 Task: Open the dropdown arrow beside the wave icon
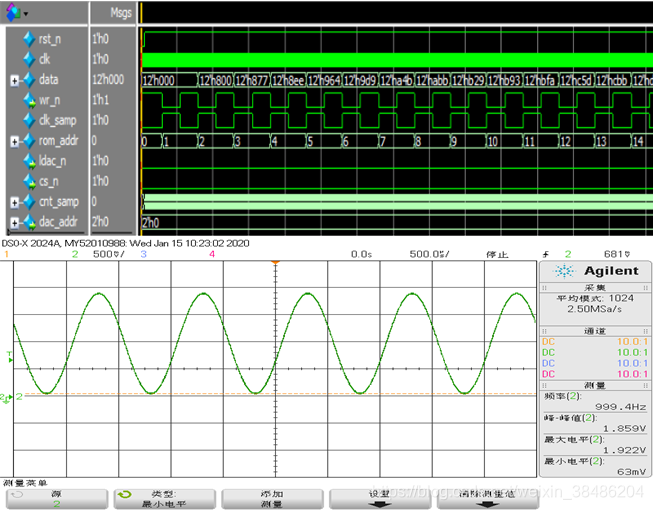[25, 14]
